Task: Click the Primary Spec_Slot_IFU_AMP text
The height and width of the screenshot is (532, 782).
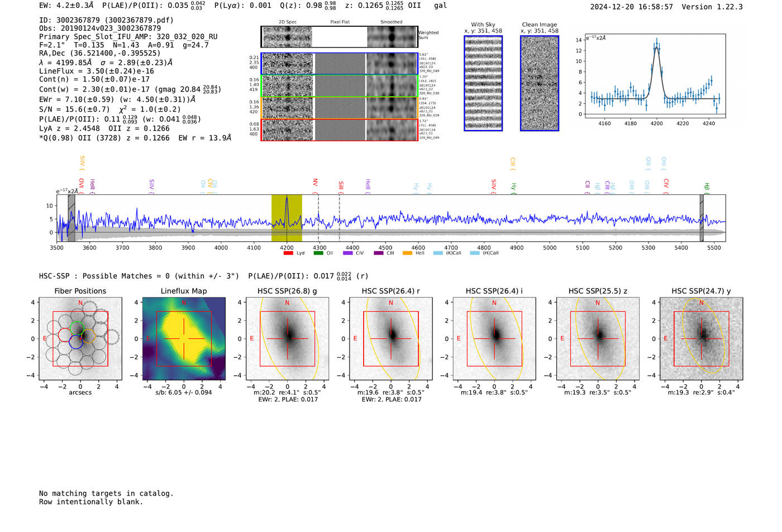Action: click(x=128, y=37)
